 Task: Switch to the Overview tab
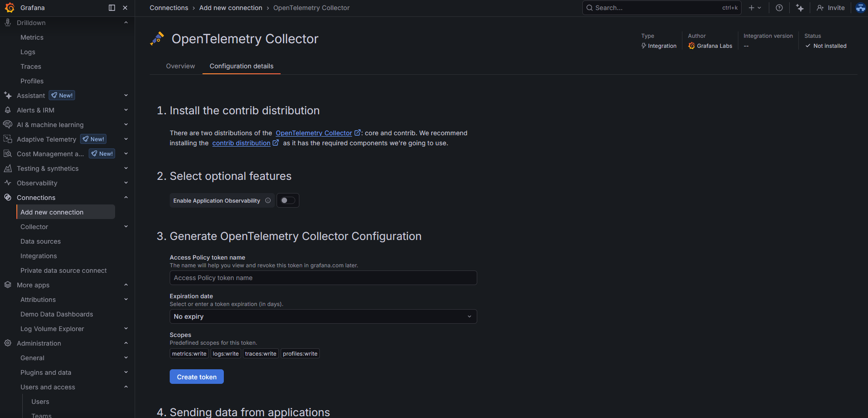point(180,66)
